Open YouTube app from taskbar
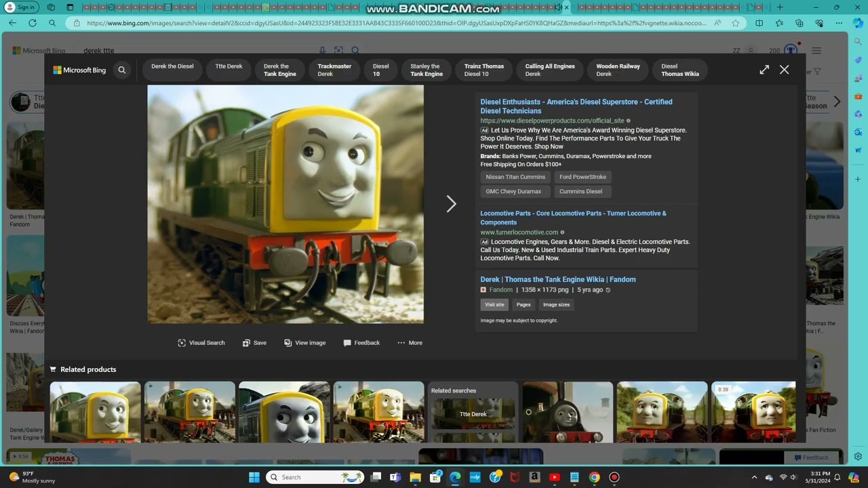 [x=554, y=477]
